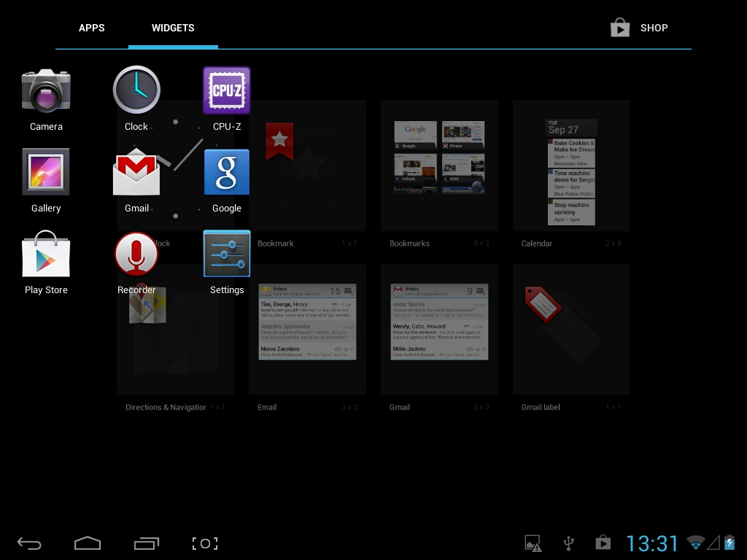Tap the battery charging icon
This screenshot has height=560, width=747.
[729, 542]
